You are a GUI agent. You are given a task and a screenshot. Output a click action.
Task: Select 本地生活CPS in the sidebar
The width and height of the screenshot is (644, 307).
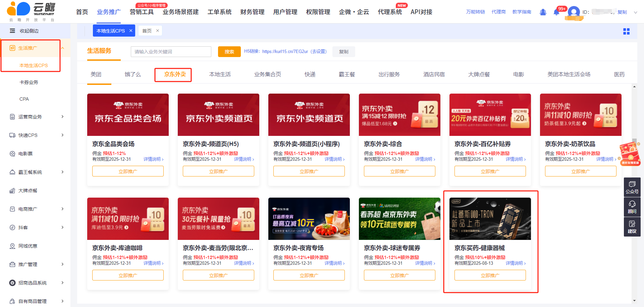point(34,65)
